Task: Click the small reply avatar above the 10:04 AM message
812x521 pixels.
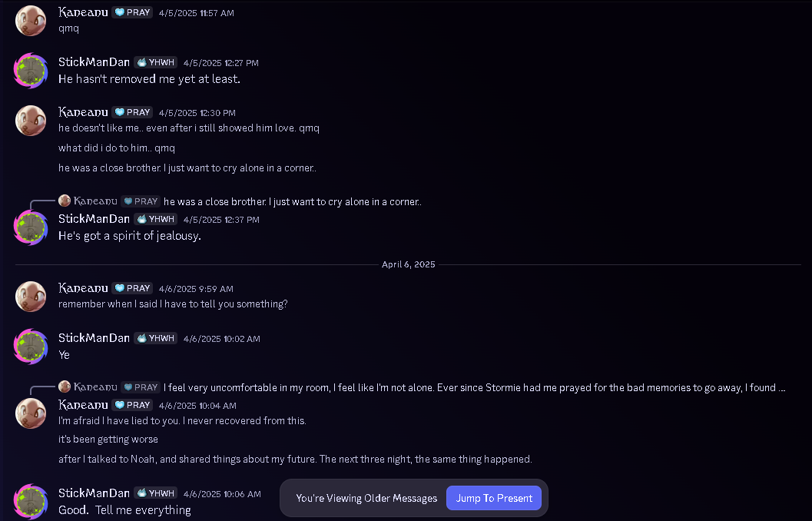Action: (65, 387)
